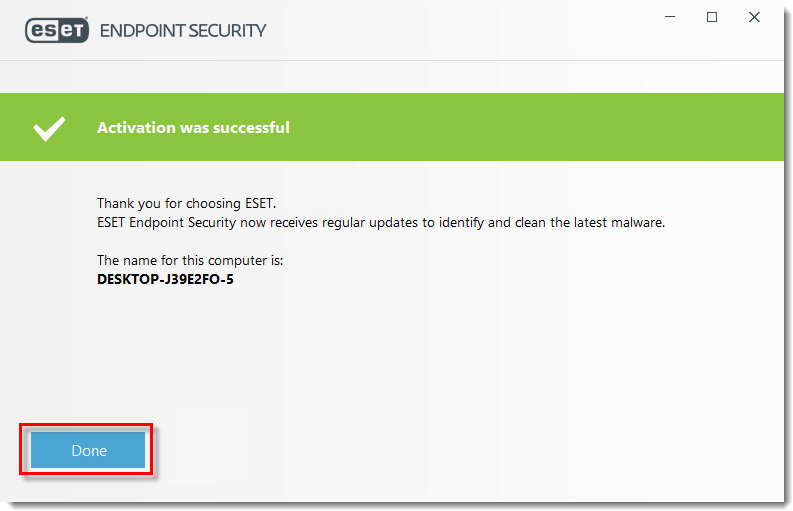Maximize the ESET activation window
The height and width of the screenshot is (511, 793).
point(712,17)
